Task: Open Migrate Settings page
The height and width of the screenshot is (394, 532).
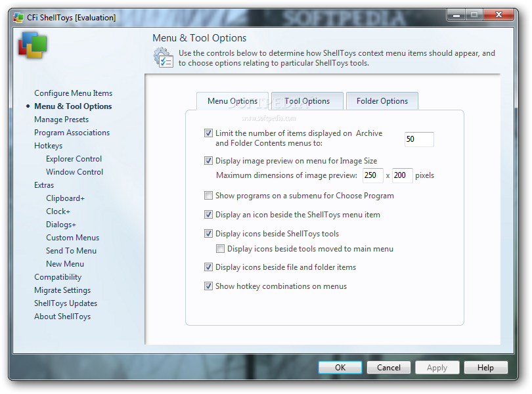Action: pos(62,290)
